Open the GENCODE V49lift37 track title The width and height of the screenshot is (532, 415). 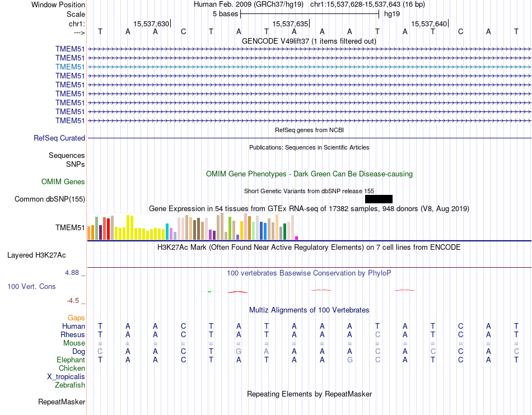[309, 41]
